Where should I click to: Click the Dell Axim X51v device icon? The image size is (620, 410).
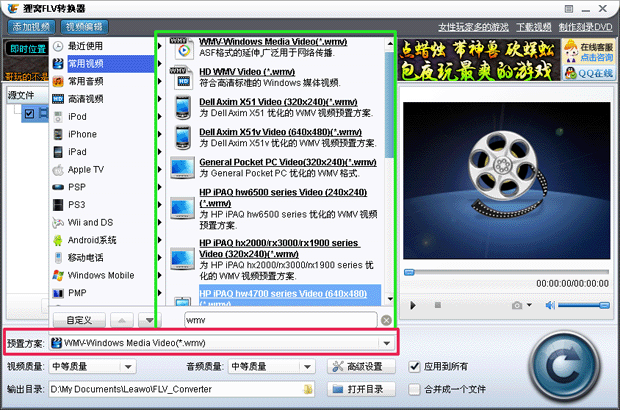pyautogui.click(x=182, y=138)
